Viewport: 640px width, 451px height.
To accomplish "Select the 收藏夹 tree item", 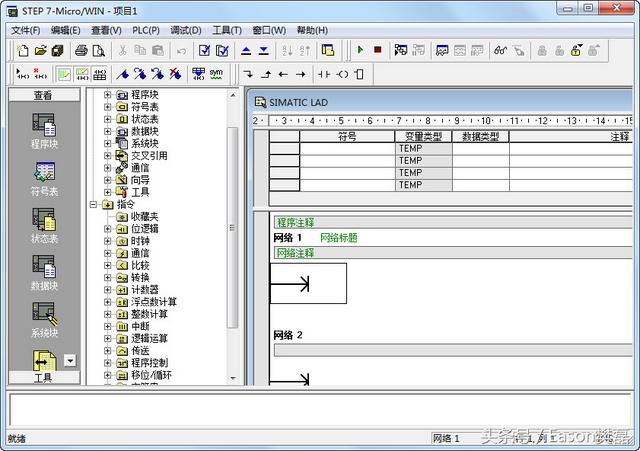I will click(x=144, y=217).
